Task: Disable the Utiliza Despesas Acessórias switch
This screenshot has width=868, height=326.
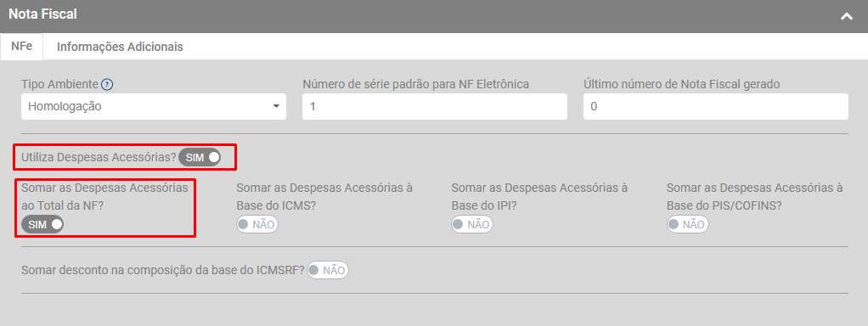Action: pos(200,158)
